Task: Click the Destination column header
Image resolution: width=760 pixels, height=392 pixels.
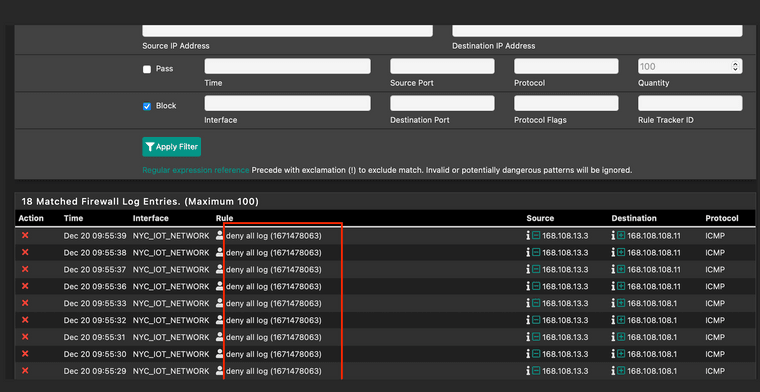Action: (x=634, y=219)
